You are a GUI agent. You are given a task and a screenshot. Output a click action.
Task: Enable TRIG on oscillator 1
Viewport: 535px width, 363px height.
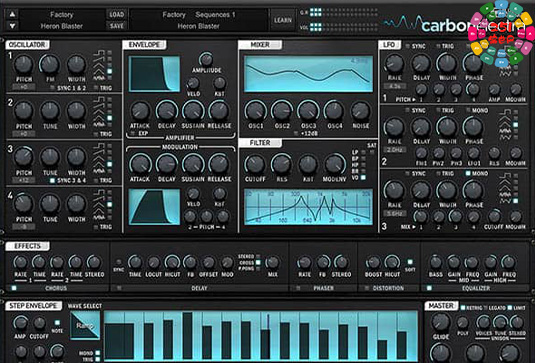pyautogui.click(x=96, y=88)
